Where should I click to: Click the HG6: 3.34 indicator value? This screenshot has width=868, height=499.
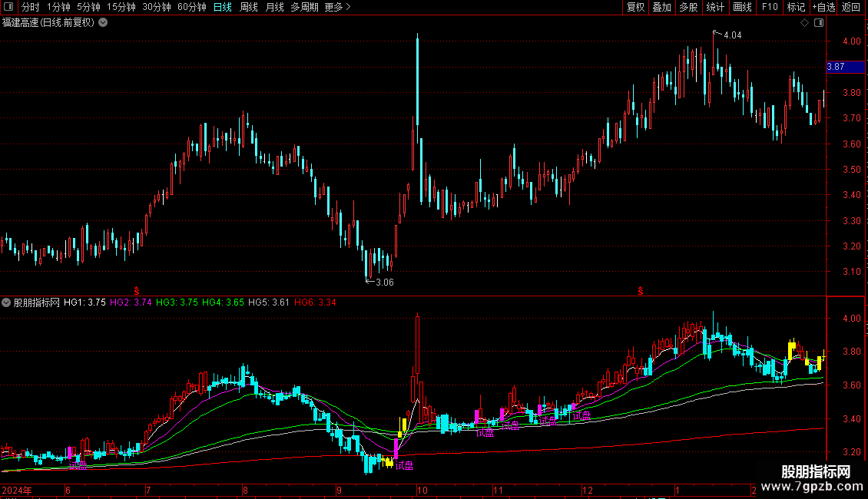click(315, 302)
